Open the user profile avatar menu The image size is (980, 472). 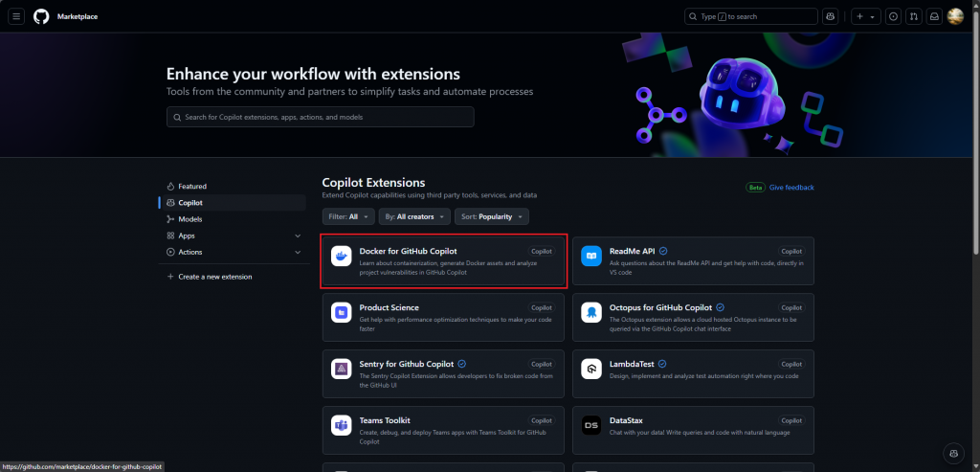(955, 16)
